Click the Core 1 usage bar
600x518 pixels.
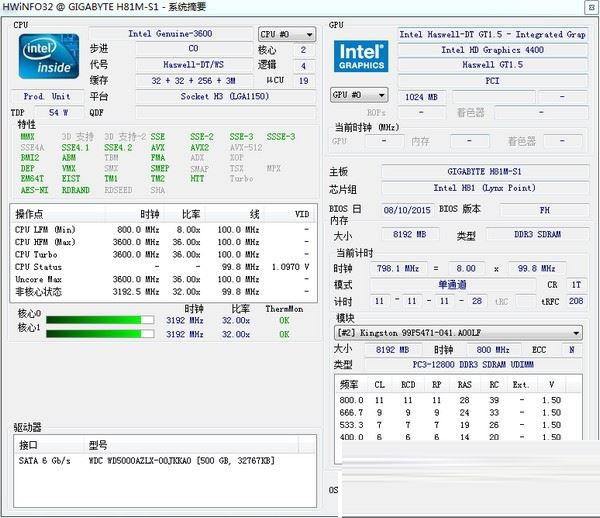pos(100,334)
